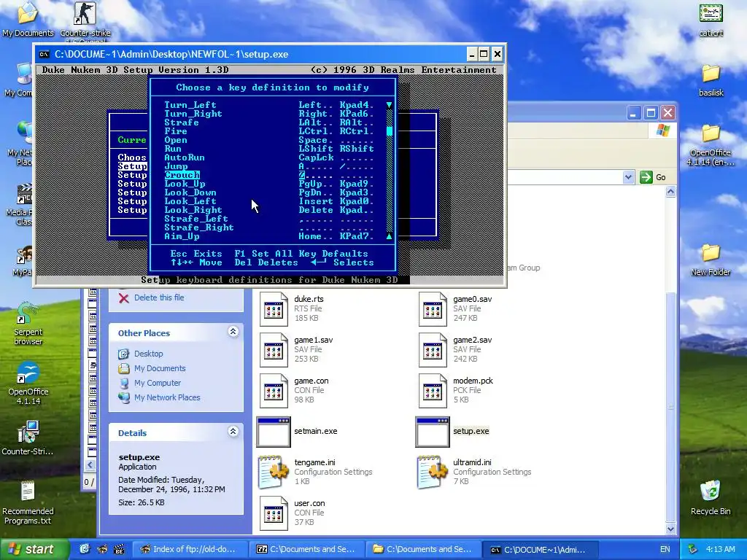Select Fire key definition
747x560 pixels.
(x=176, y=131)
